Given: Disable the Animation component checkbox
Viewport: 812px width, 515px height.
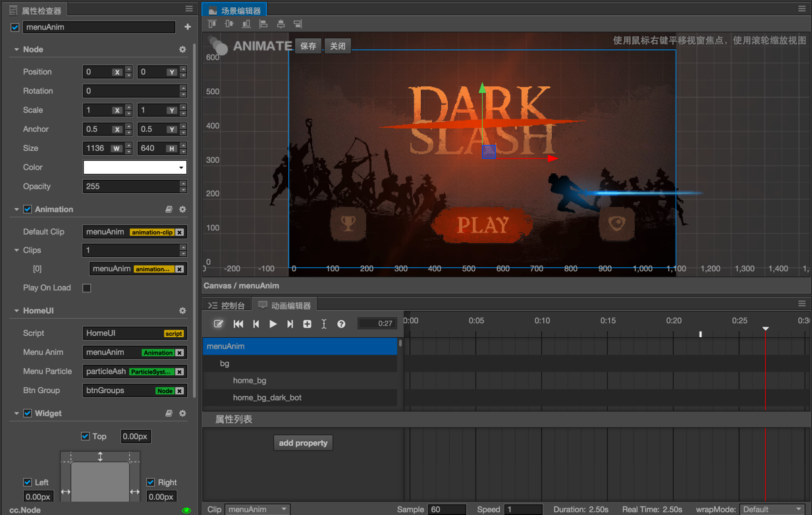Looking at the screenshot, I should (x=28, y=209).
